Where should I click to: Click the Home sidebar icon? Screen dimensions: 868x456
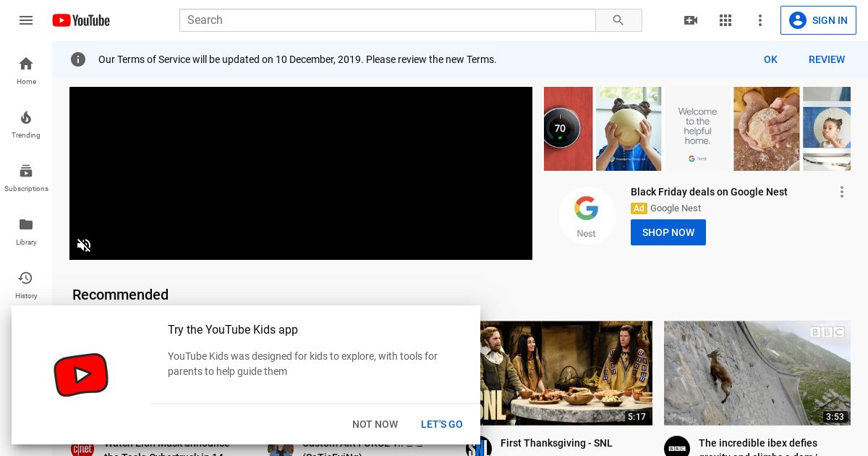[26, 70]
